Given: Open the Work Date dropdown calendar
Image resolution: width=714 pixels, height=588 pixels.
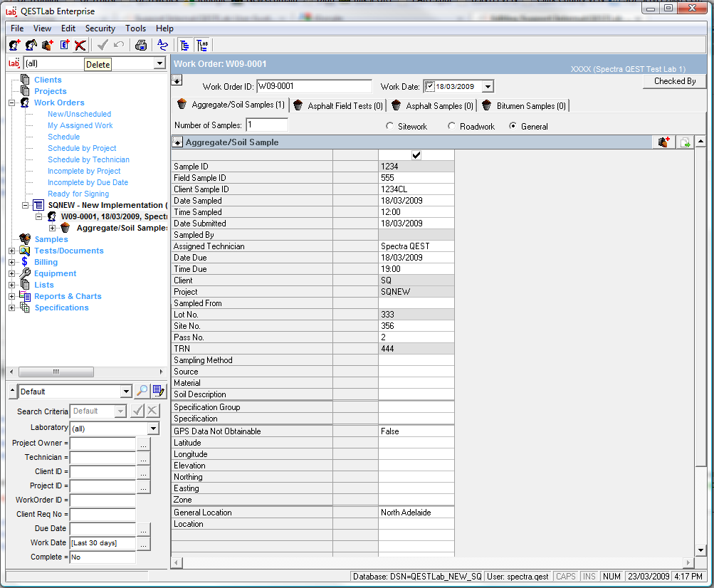Looking at the screenshot, I should tap(488, 86).
